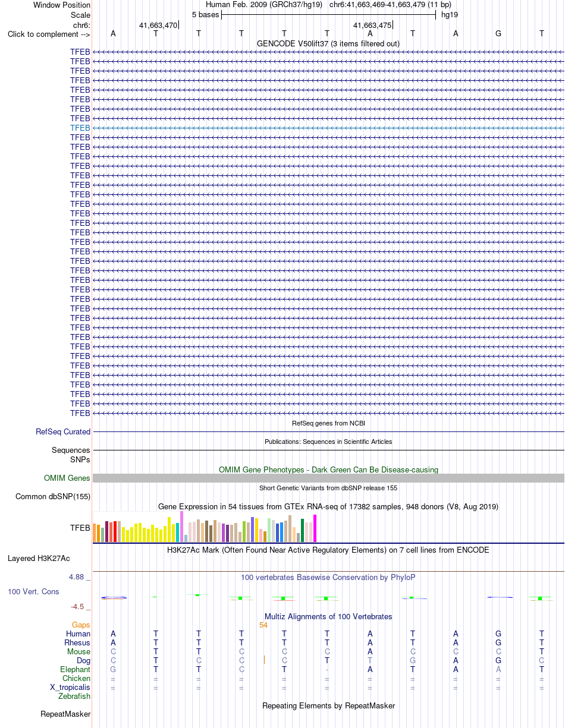Select the Rhesus alignment row label

click(77, 643)
